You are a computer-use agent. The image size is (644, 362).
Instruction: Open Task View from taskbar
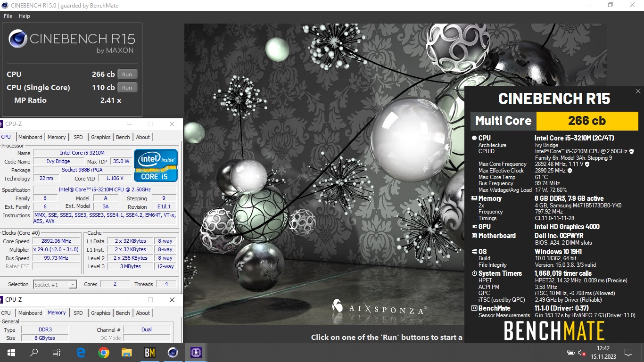pyautogui.click(x=57, y=352)
